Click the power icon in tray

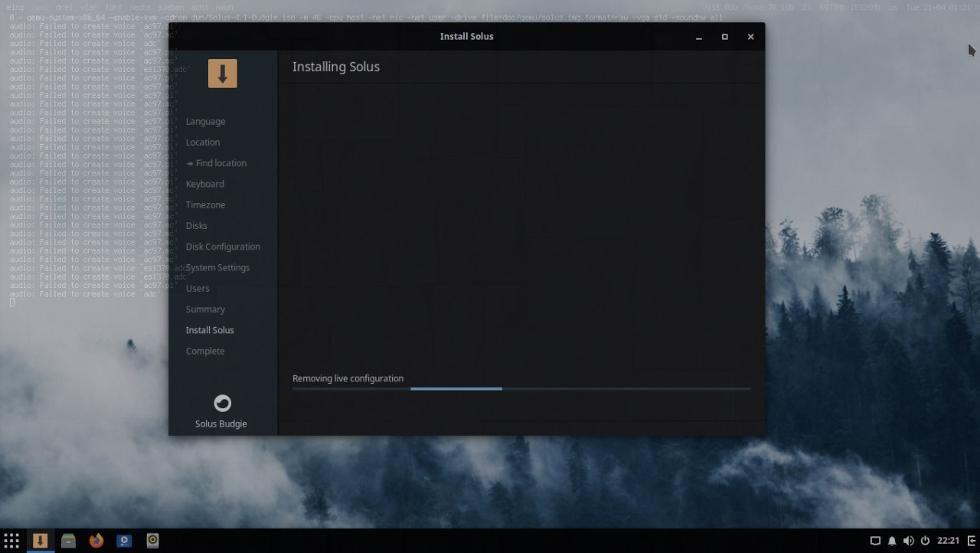point(925,541)
